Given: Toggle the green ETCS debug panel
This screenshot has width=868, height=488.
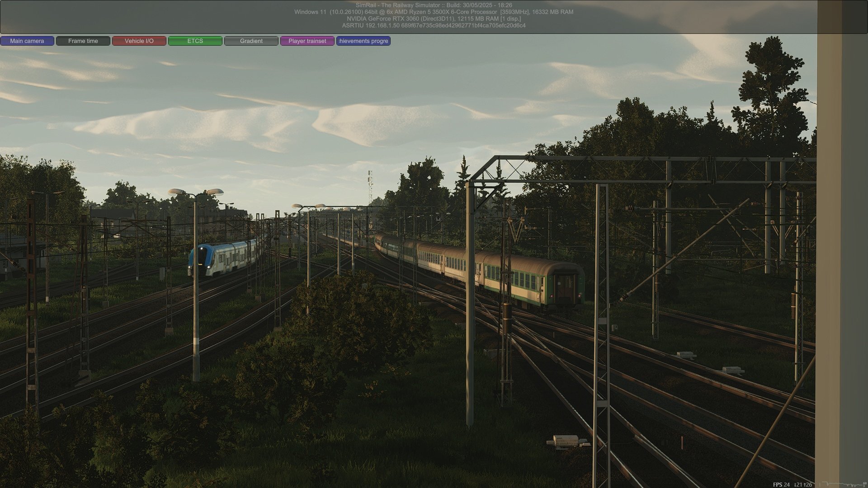Looking at the screenshot, I should point(195,41).
